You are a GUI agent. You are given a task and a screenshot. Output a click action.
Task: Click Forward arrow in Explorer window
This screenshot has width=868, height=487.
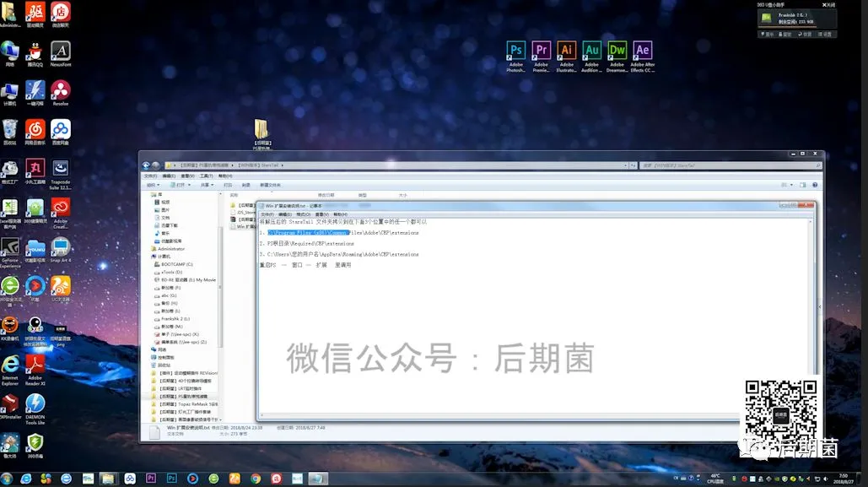[x=155, y=165]
